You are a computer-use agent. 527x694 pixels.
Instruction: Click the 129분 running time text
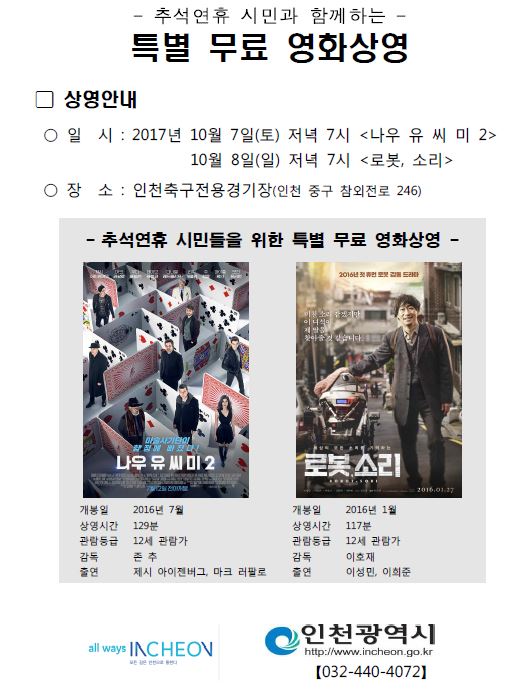point(146,525)
